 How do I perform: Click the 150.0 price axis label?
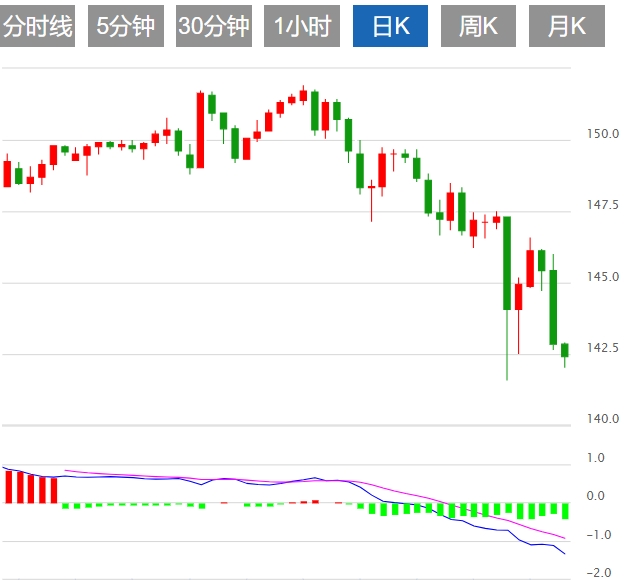tap(603, 134)
